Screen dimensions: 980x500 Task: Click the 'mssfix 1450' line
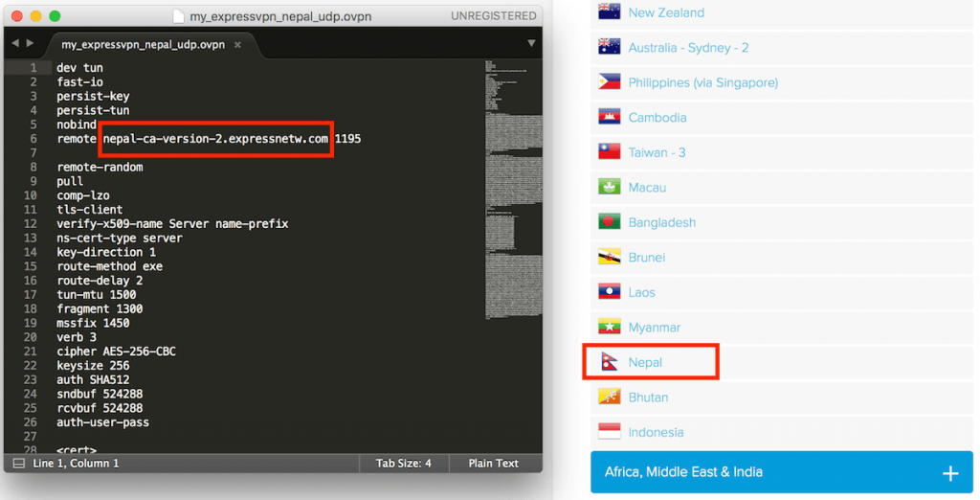click(93, 324)
